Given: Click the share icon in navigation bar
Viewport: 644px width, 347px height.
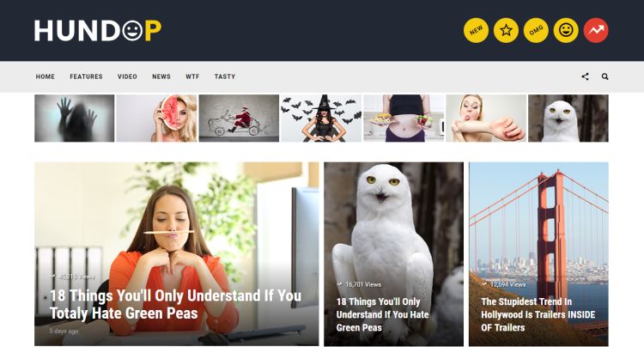Looking at the screenshot, I should [586, 76].
